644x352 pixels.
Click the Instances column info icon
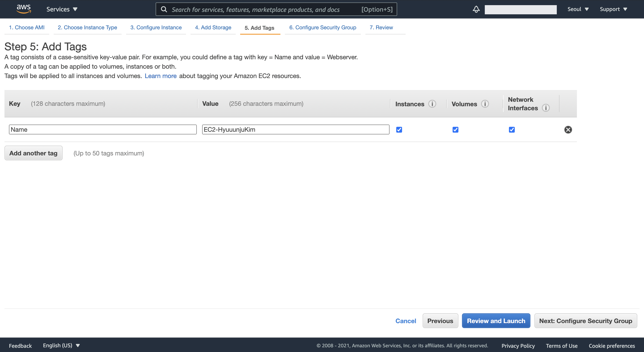[x=432, y=104]
